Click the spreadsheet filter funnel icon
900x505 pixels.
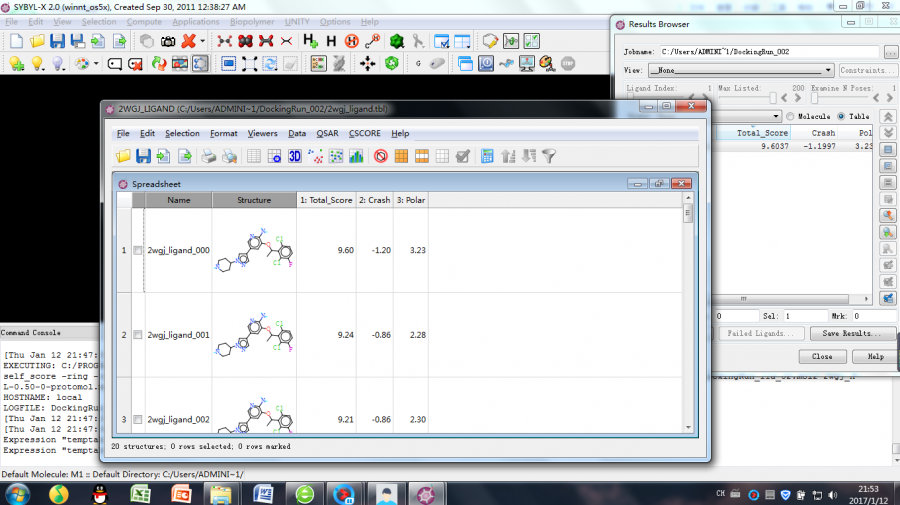tap(549, 156)
